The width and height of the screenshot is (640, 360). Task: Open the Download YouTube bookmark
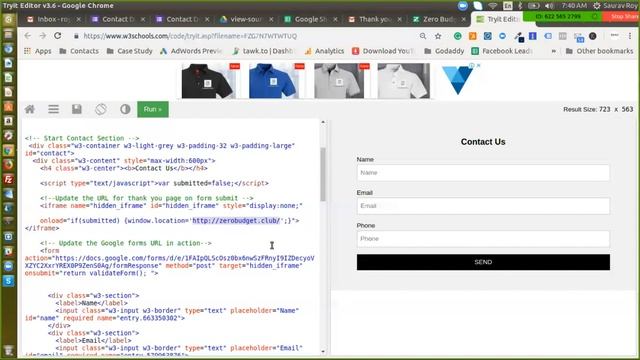click(383, 51)
